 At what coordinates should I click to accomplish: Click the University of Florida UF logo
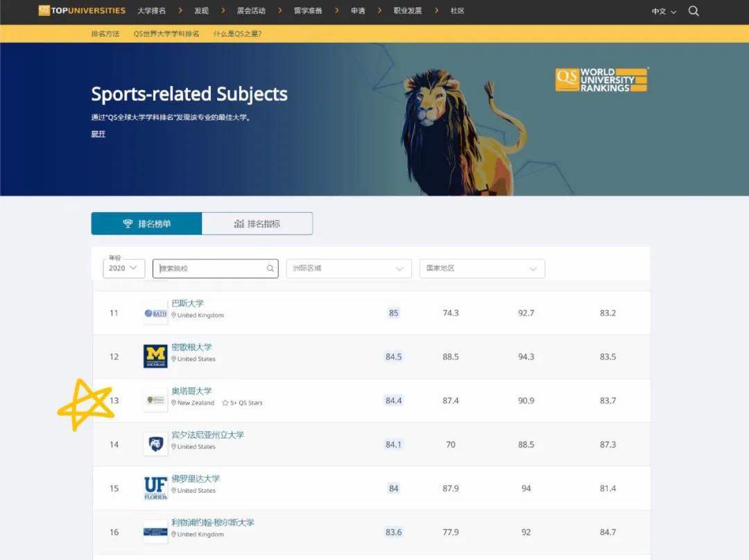tap(156, 488)
